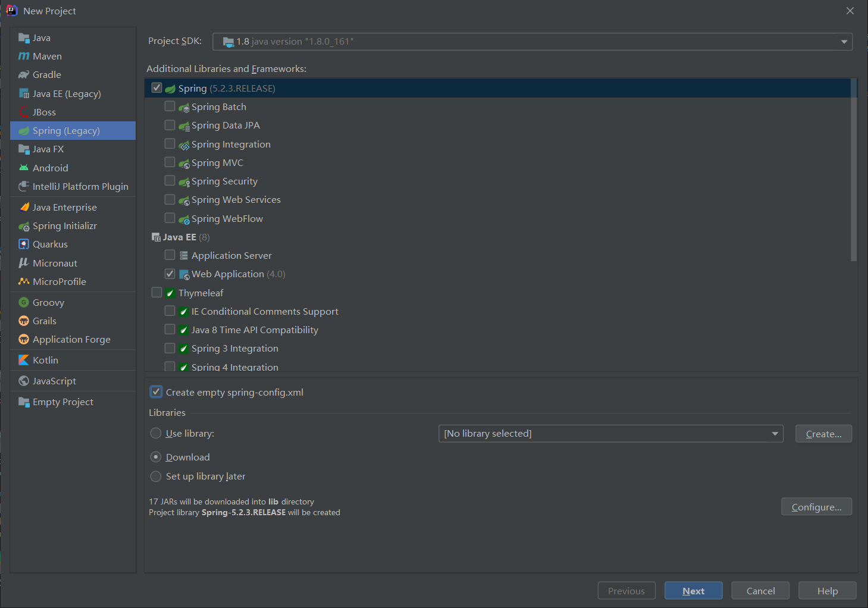Viewport: 868px width, 608px height.
Task: Tick the Spring Integration checkbox
Action: pyautogui.click(x=170, y=144)
